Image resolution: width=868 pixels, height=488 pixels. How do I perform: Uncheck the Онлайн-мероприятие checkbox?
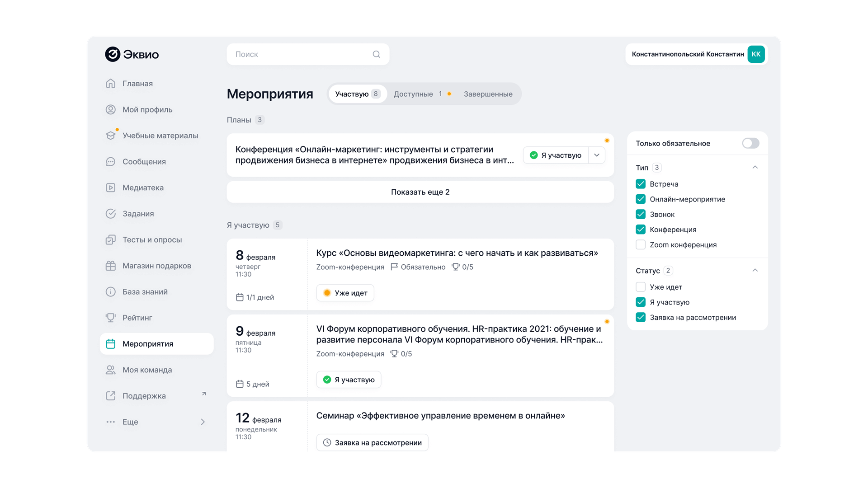coord(641,199)
